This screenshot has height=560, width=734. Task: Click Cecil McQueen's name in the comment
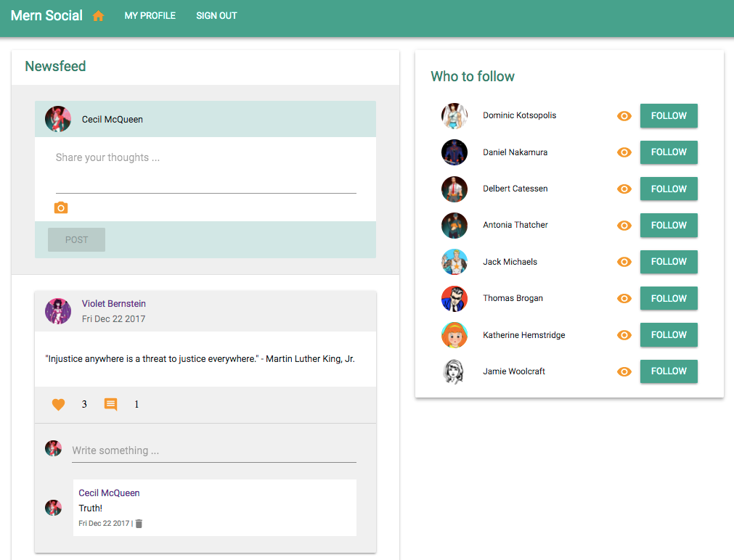pyautogui.click(x=109, y=493)
